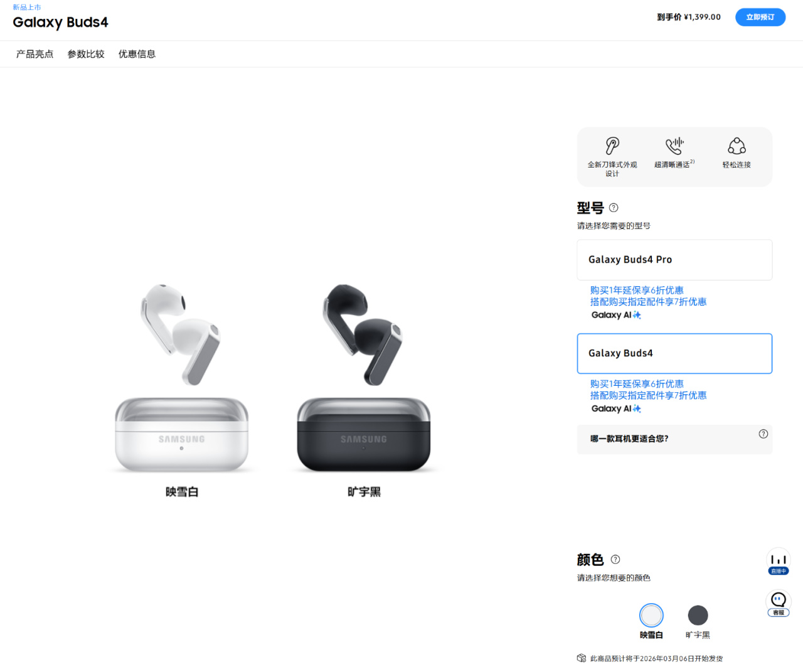This screenshot has width=803, height=672.
Task: Click the easy connection icon
Action: (x=737, y=146)
